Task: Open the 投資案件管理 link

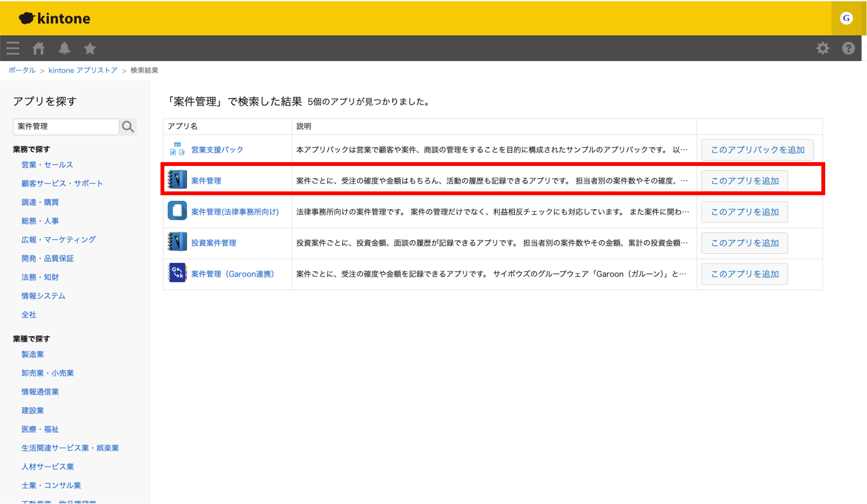Action: (214, 243)
